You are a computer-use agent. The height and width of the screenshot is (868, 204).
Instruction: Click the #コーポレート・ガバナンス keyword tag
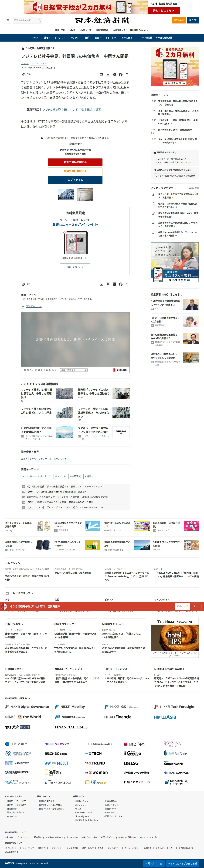(37, 477)
